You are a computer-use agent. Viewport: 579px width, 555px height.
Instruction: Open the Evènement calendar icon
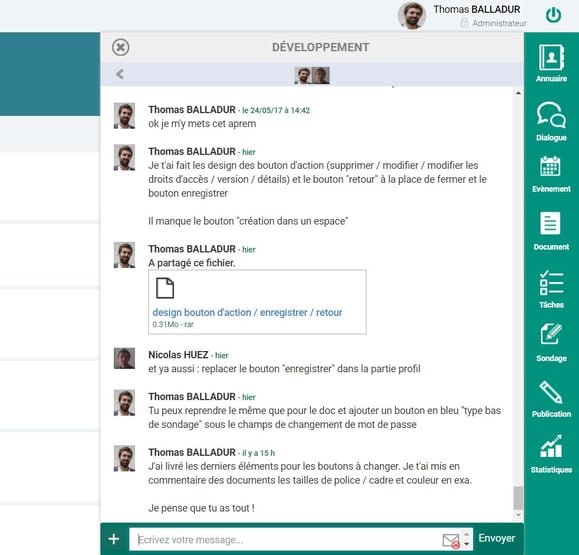point(551,174)
